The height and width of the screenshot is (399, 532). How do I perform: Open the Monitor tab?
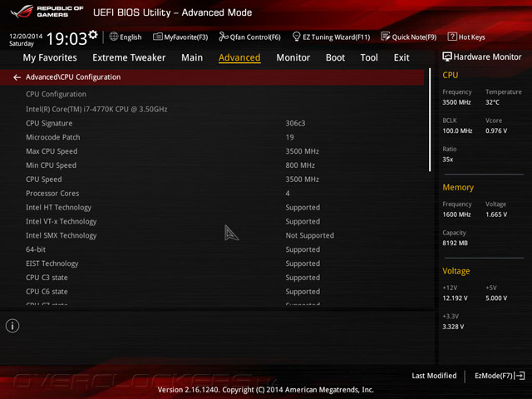point(293,57)
